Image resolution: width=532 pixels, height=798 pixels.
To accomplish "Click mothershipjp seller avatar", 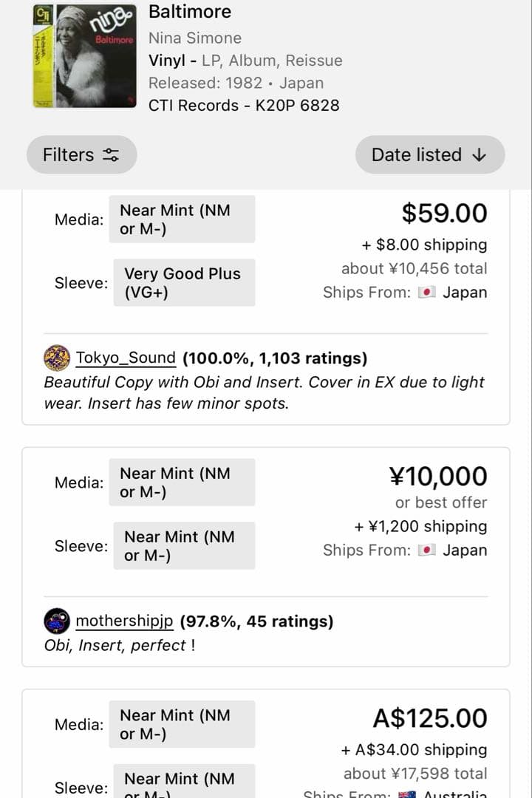I will 57,621.
